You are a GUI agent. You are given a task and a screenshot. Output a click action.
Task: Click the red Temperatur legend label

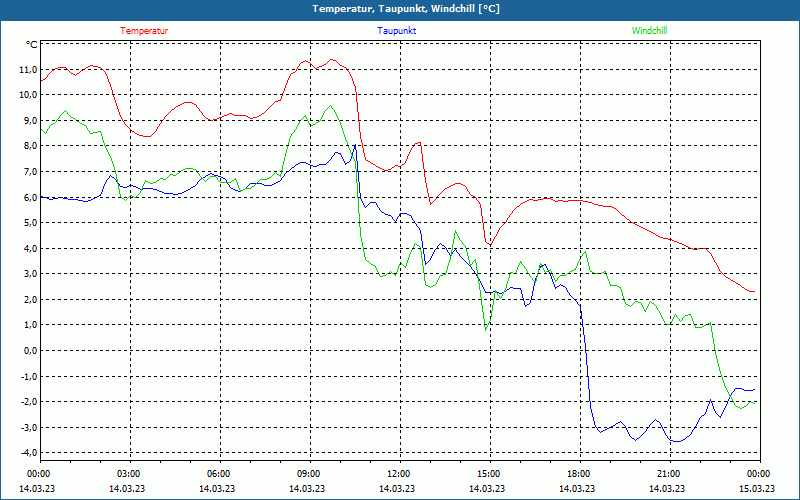click(144, 31)
